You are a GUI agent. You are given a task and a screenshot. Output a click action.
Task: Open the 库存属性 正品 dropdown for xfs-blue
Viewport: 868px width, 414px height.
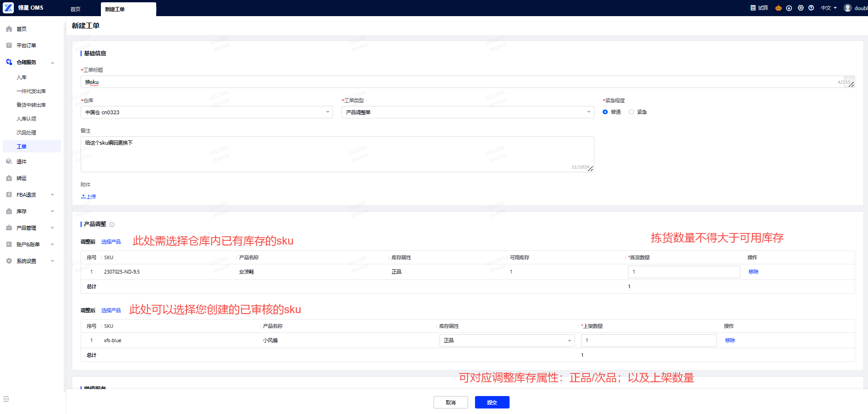[507, 340]
